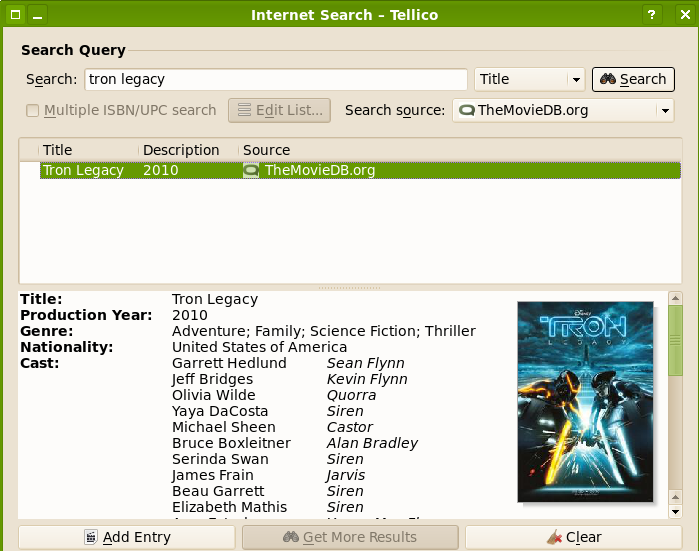
Task: Sort results by the Source column header
Action: (459, 150)
